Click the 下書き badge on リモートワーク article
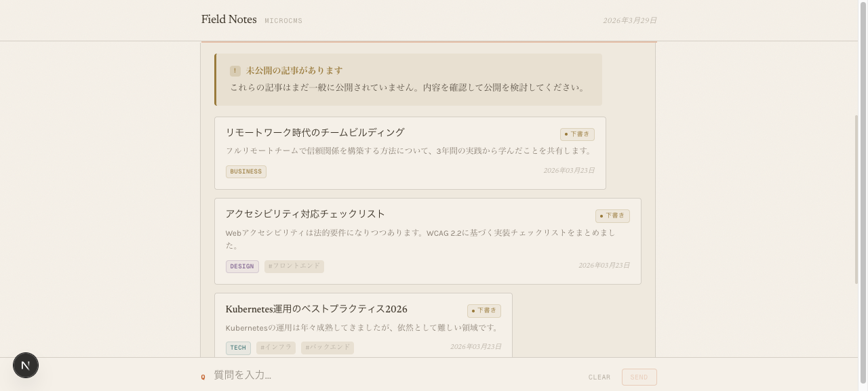868x391 pixels. click(577, 134)
